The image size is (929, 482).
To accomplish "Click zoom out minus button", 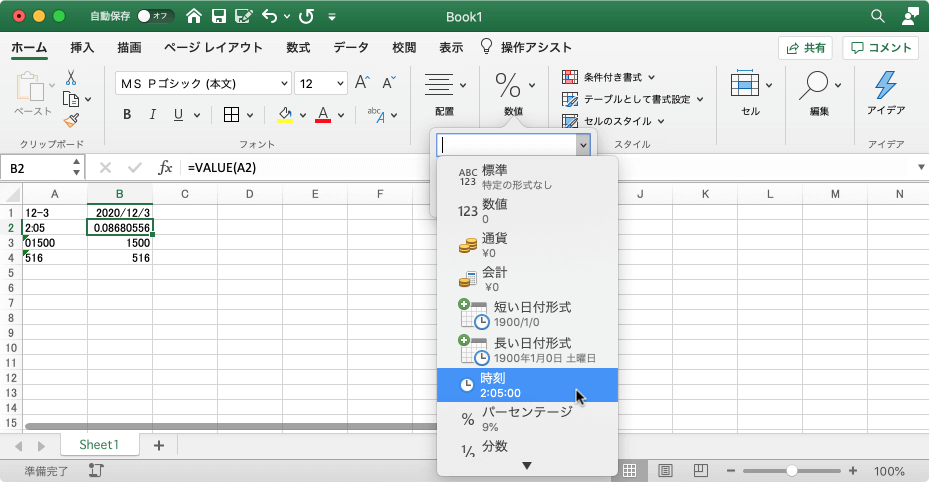I will pos(731,471).
